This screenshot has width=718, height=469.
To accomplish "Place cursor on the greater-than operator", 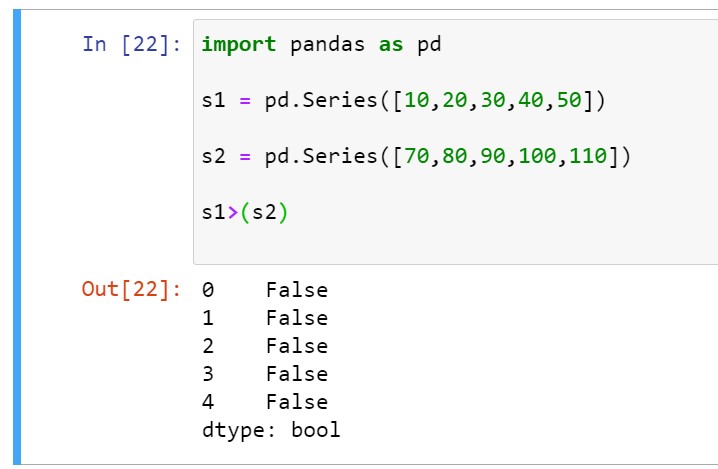I will coord(233,213).
